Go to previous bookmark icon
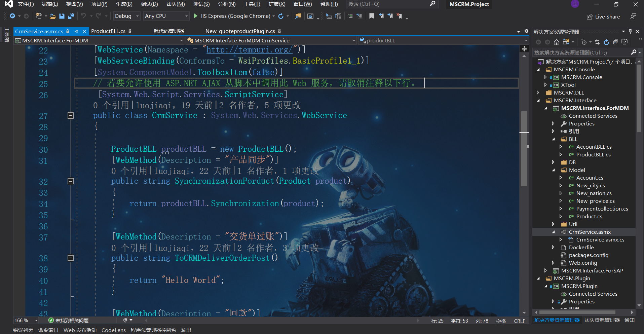The height and width of the screenshot is (334, 644). tap(381, 16)
